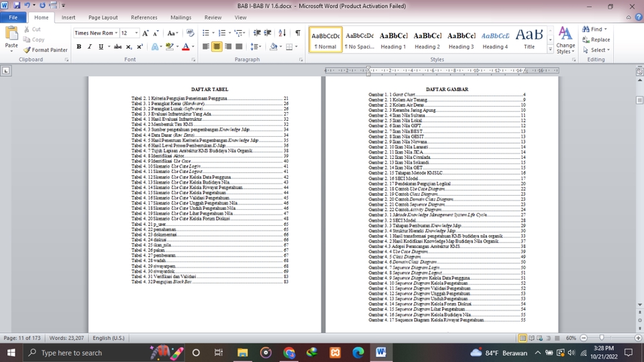The height and width of the screenshot is (362, 644).
Task: Apply text highlight color
Action: (169, 47)
